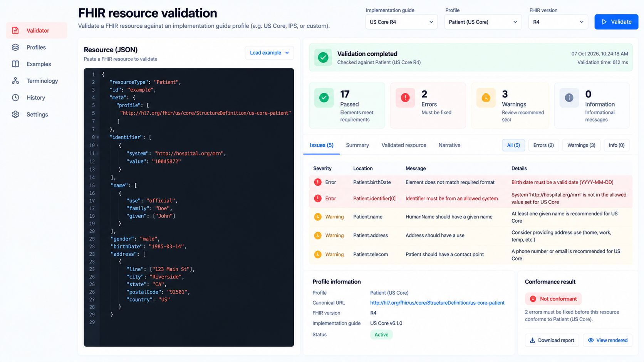Click the Download report button
This screenshot has width=644, height=362.
[552, 340]
